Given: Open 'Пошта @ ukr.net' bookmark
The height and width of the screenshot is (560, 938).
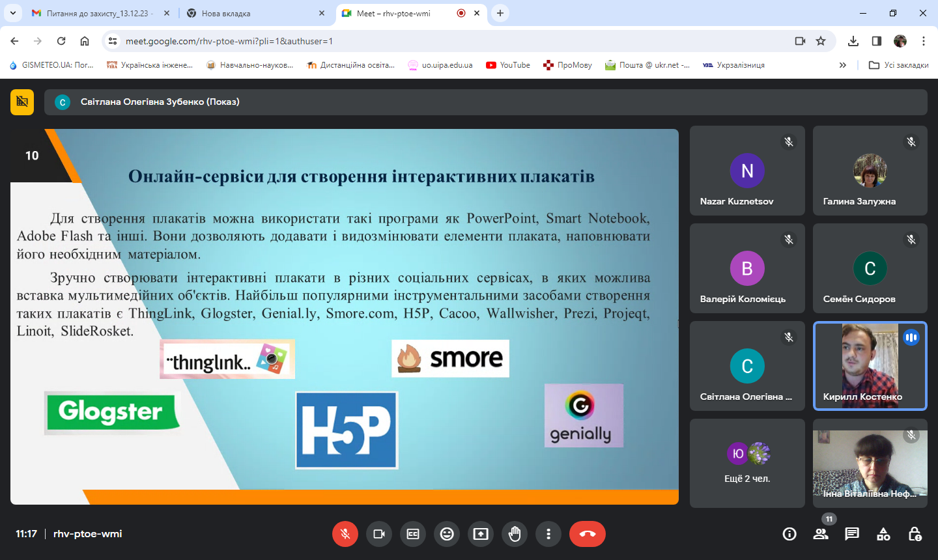Looking at the screenshot, I should tap(647, 65).
